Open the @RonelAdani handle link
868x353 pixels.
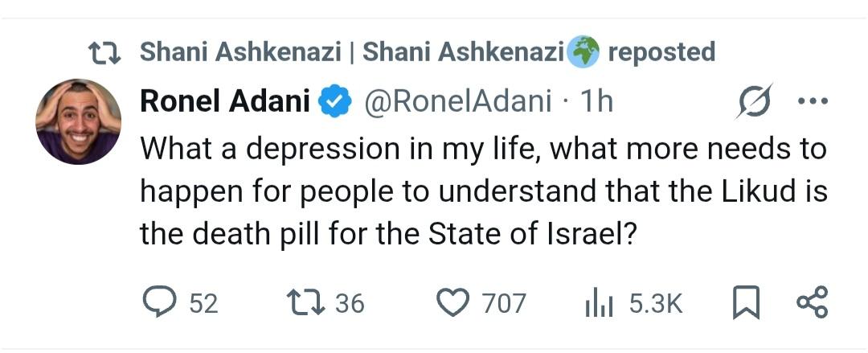tap(459, 101)
